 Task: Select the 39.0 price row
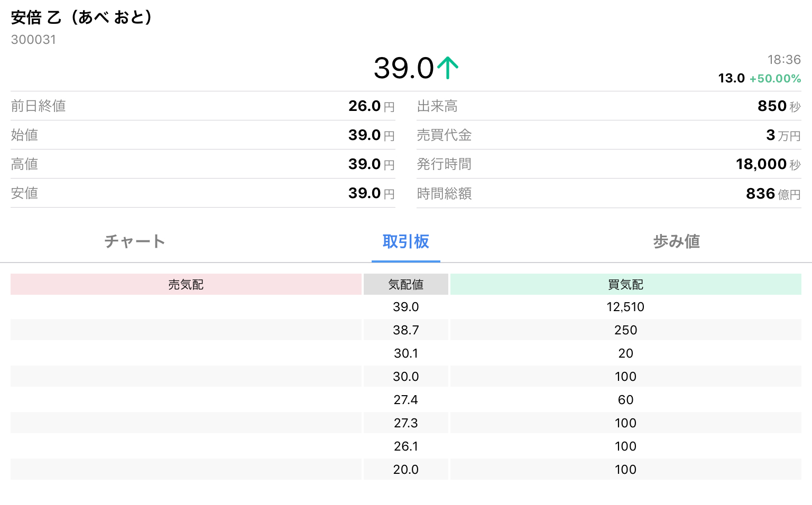[405, 307]
